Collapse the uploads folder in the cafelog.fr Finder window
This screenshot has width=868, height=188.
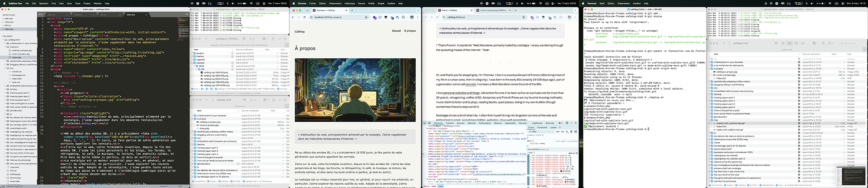[x=192, y=63]
